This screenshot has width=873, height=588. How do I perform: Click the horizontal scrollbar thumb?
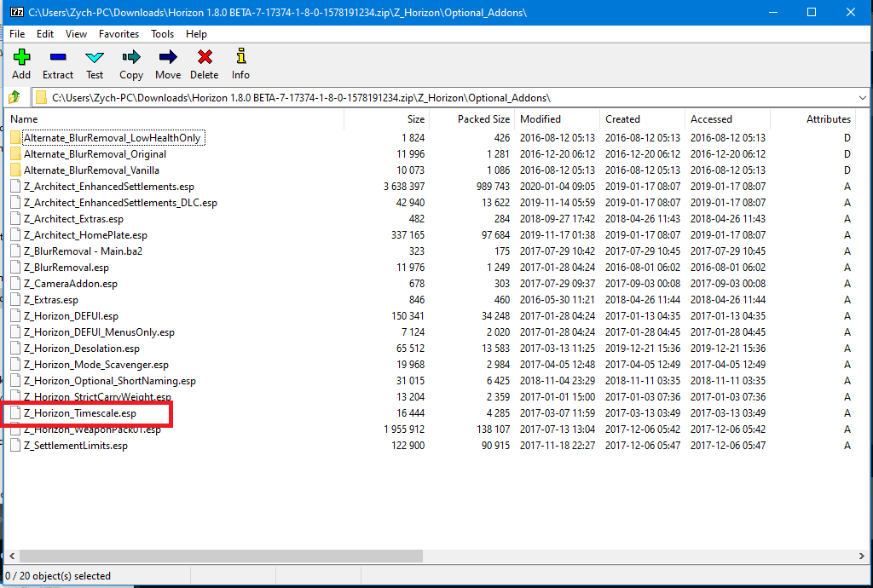(x=213, y=556)
